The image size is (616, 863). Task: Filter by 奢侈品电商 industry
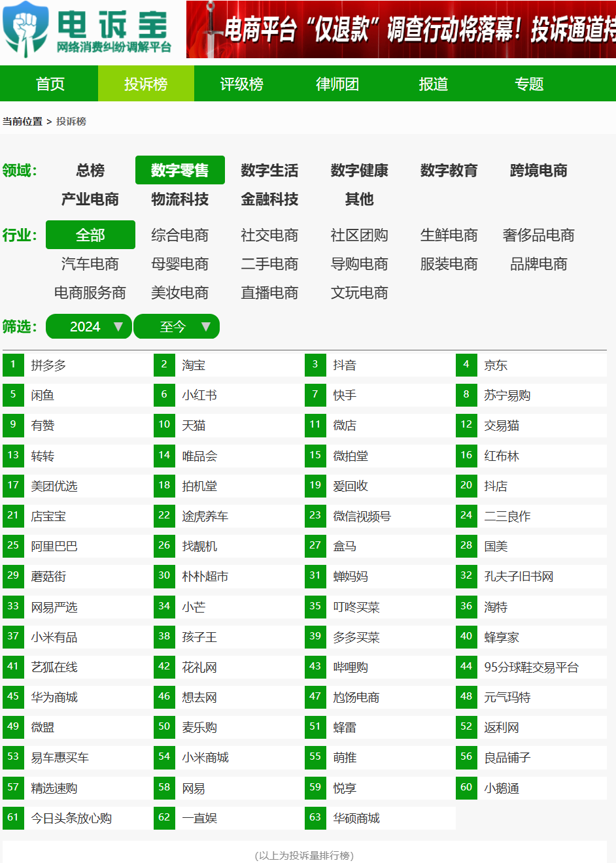pyautogui.click(x=538, y=235)
